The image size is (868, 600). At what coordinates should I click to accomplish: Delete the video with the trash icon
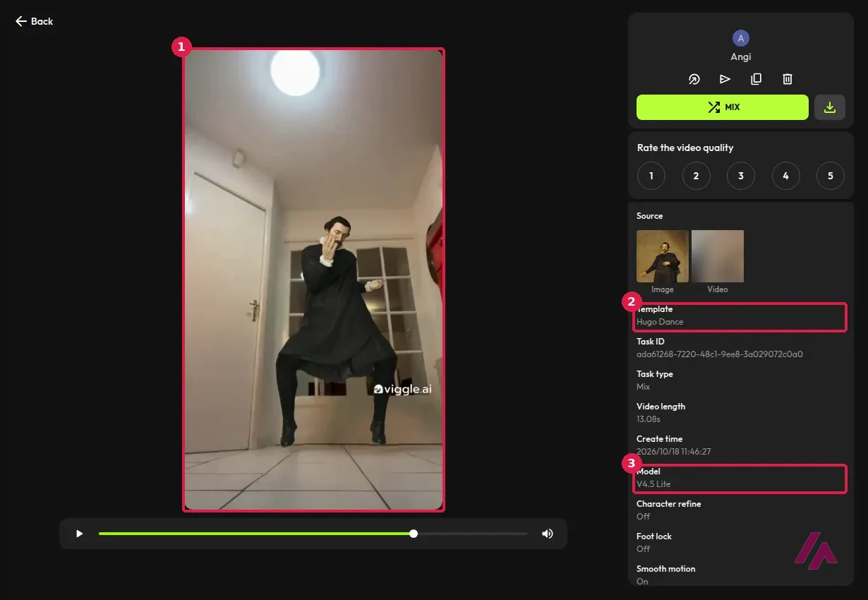pos(788,79)
